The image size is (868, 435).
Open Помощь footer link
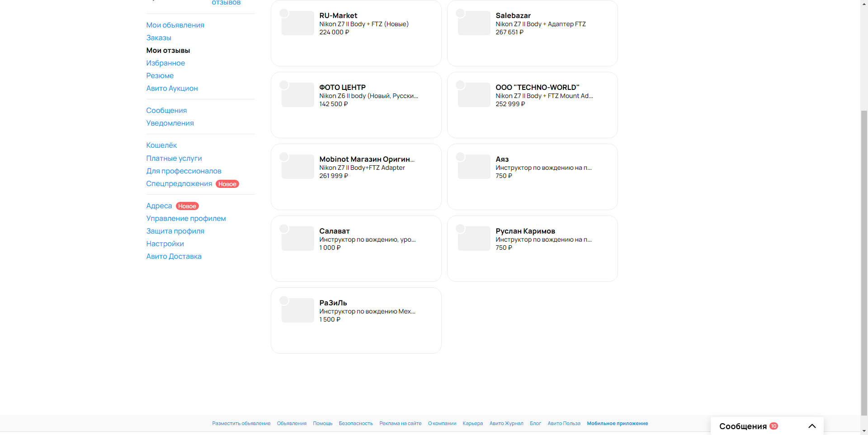323,423
